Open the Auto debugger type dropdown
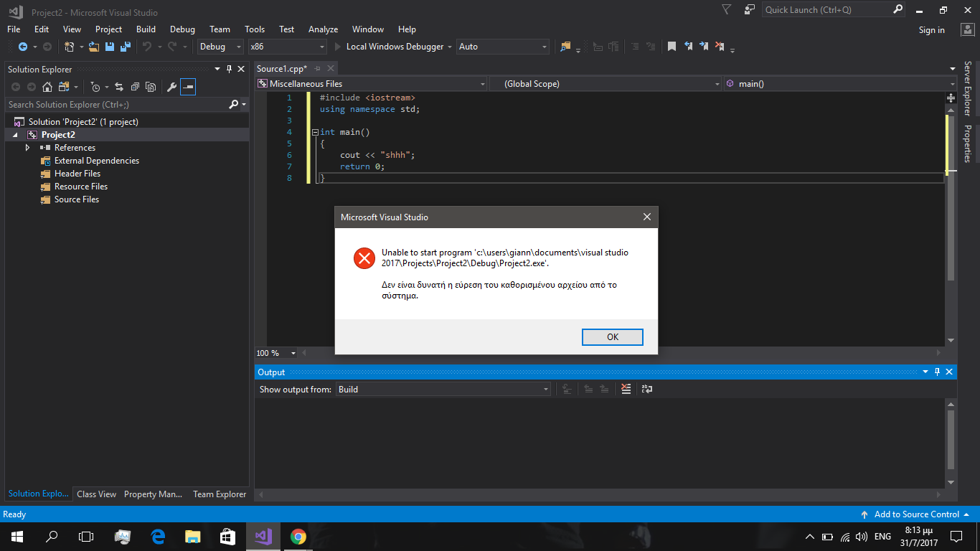The image size is (980, 551). (503, 47)
